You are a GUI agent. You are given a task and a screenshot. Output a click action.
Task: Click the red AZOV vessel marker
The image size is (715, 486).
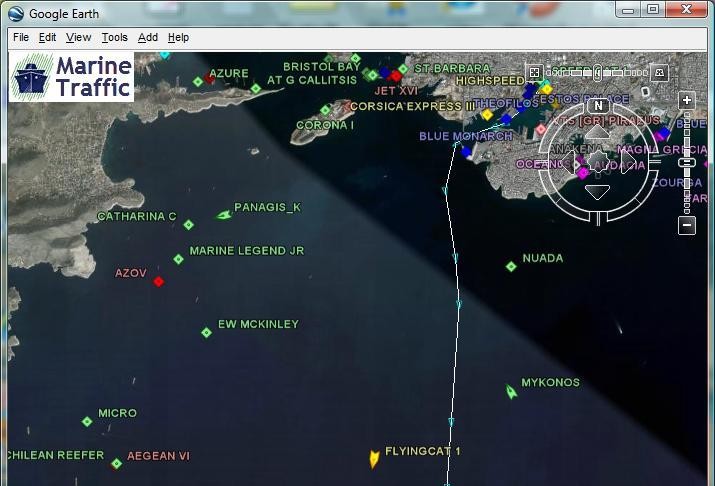click(x=158, y=282)
